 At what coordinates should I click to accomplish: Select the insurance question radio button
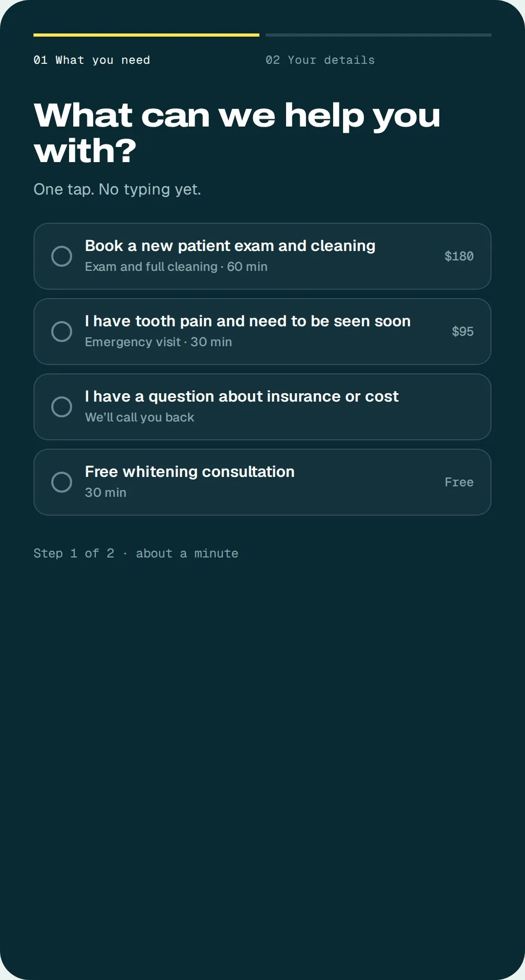(x=62, y=407)
